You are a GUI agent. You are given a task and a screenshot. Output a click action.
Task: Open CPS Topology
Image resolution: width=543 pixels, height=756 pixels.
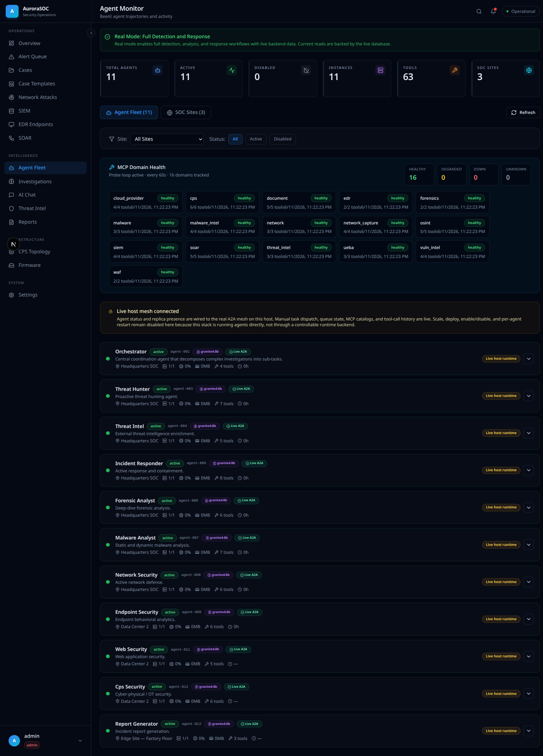point(45,252)
